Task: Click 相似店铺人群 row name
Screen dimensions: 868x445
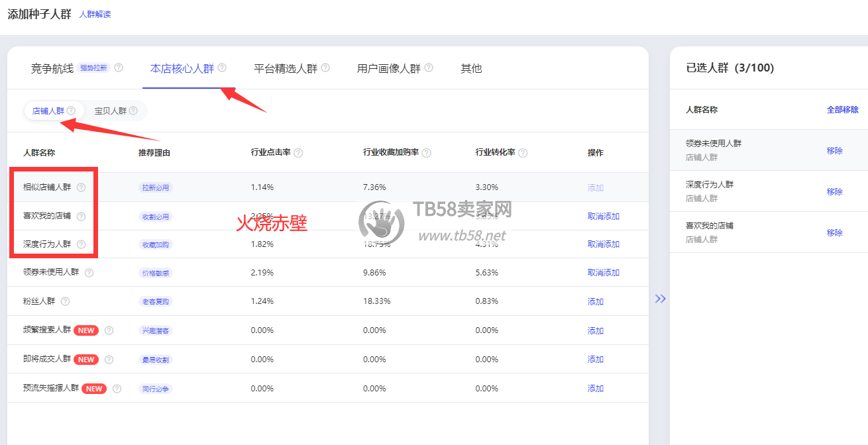Action: [47, 187]
